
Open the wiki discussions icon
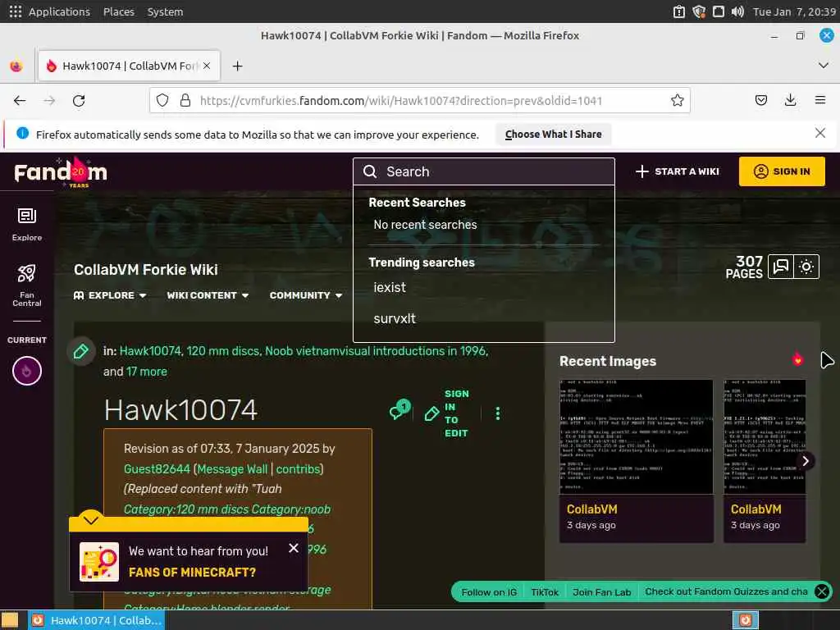click(781, 267)
